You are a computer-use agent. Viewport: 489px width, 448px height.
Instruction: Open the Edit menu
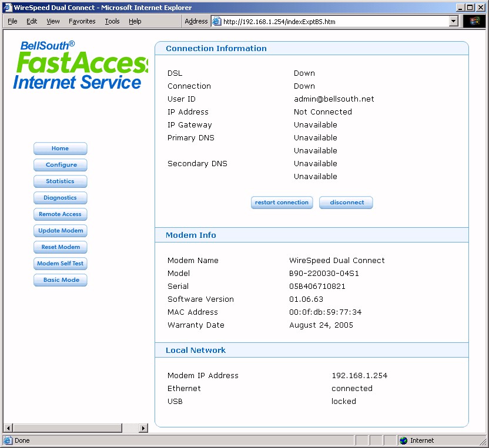[32, 21]
